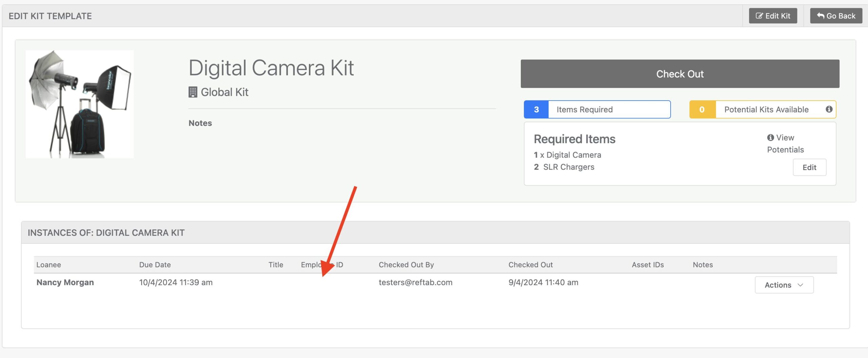Click the Check Out button

pos(680,74)
